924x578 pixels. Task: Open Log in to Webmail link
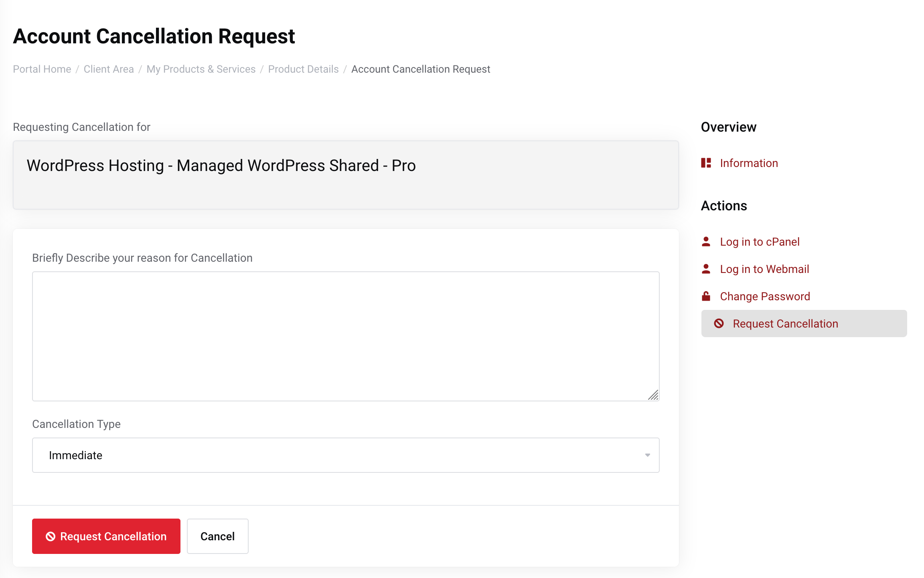point(764,269)
